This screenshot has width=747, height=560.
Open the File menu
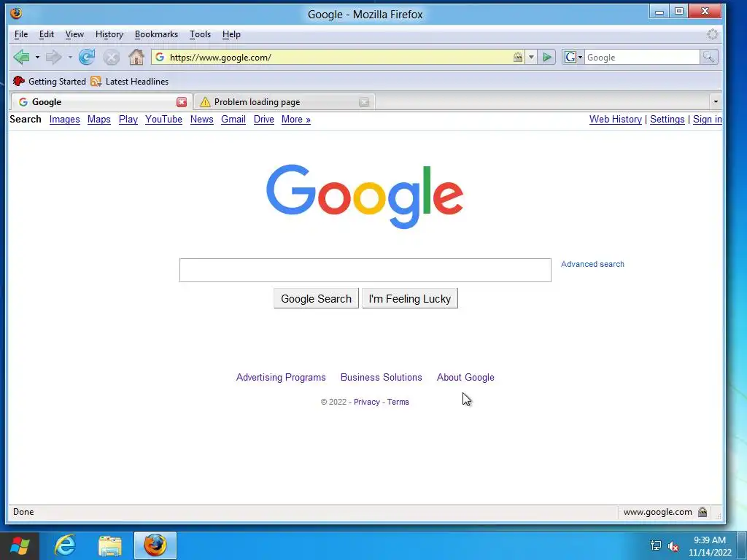[21, 34]
